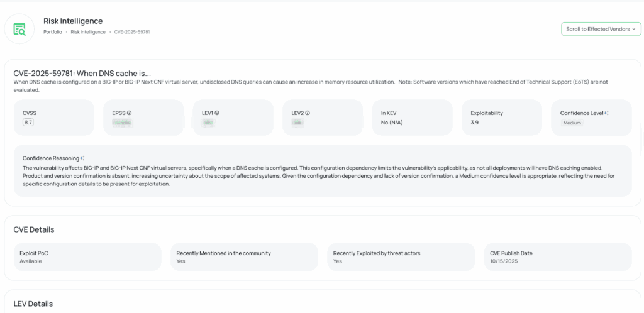The width and height of the screenshot is (644, 313).
Task: Click the info icon next to EPSS
Action: pyautogui.click(x=130, y=113)
